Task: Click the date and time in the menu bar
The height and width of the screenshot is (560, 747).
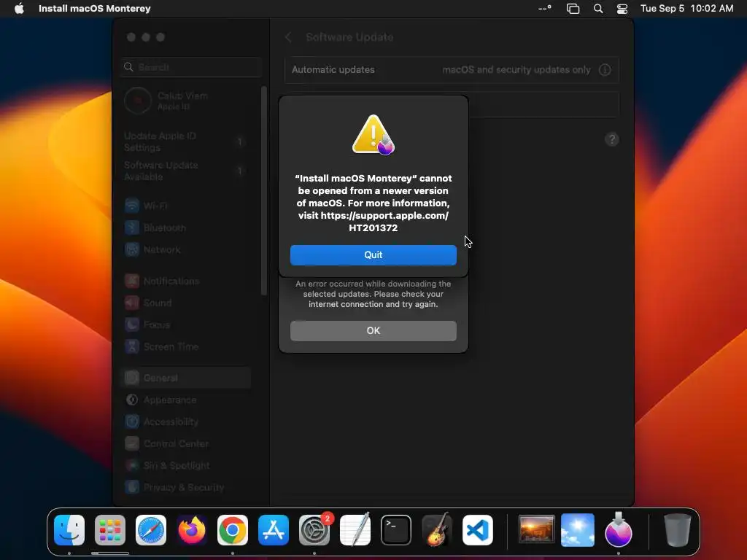Action: pyautogui.click(x=686, y=9)
